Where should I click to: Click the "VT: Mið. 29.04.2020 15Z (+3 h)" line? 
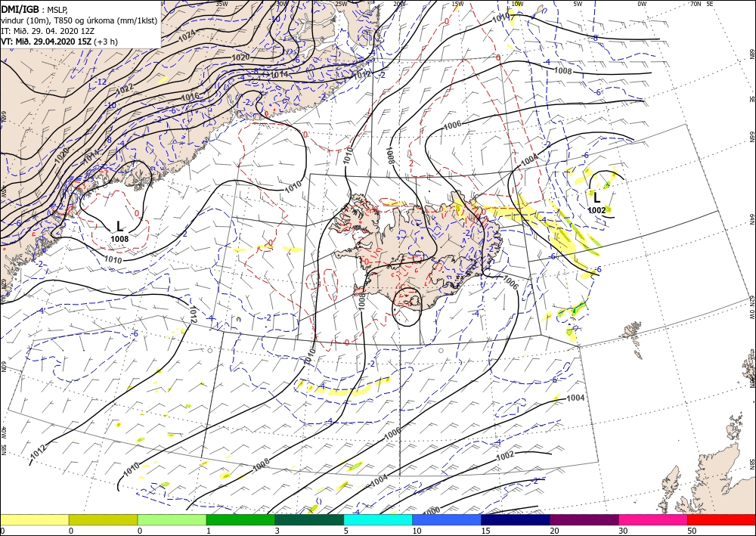pos(59,42)
